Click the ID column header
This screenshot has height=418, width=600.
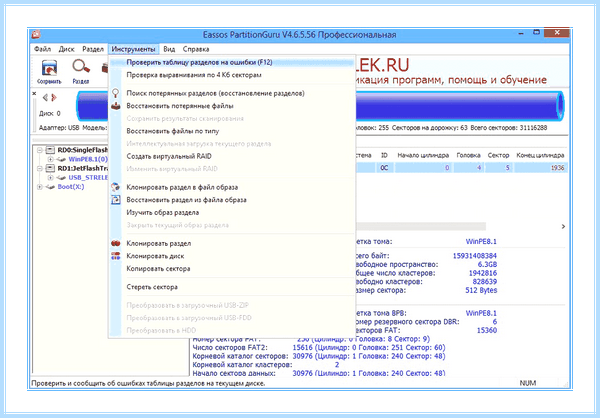(x=384, y=155)
